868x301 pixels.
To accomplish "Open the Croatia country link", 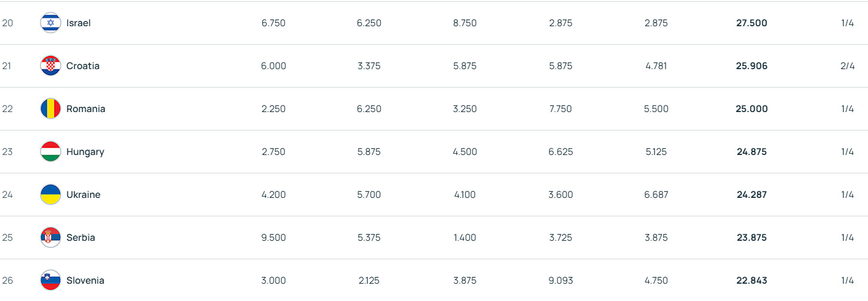I will coord(83,66).
